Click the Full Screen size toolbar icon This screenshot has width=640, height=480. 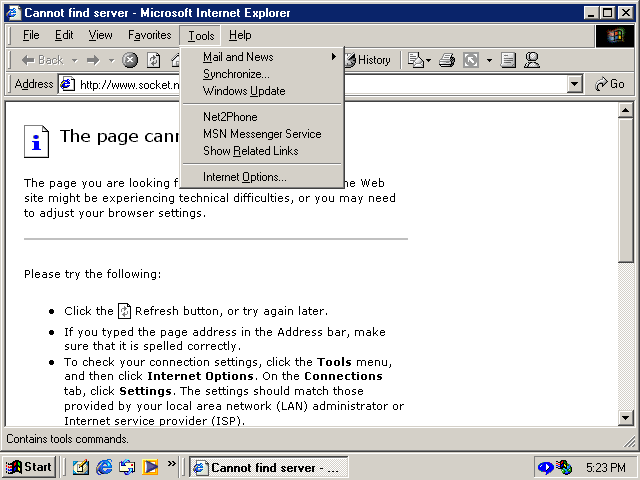(471, 60)
